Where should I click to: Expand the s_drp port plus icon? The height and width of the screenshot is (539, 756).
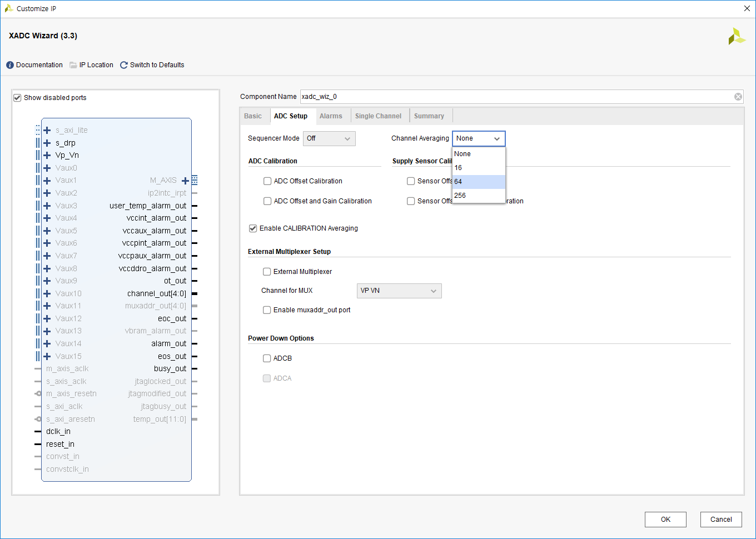point(47,143)
